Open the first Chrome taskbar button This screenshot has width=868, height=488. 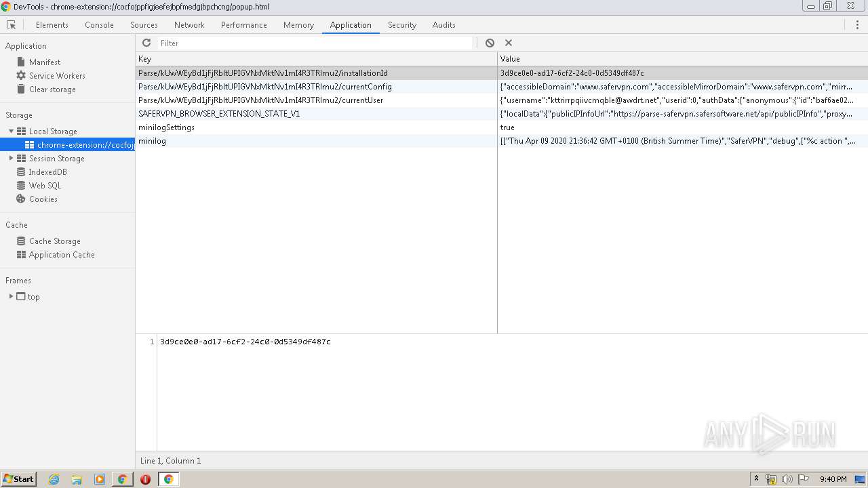click(122, 479)
